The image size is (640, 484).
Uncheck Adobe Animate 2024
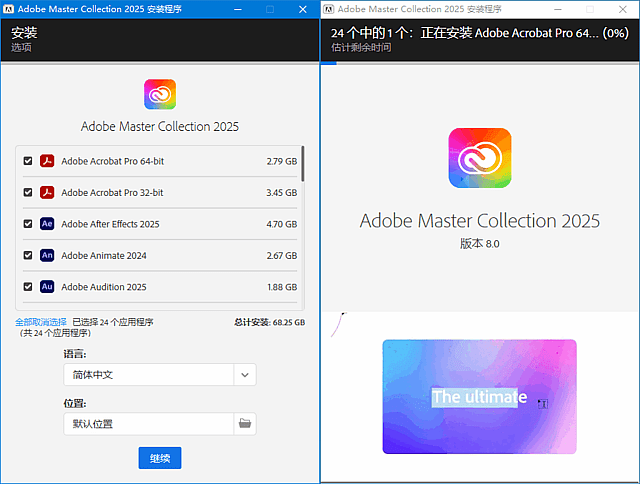coord(28,255)
